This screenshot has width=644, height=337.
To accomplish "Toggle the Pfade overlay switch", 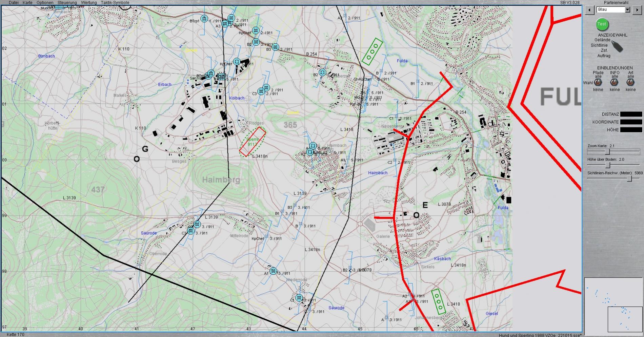I will point(598,82).
